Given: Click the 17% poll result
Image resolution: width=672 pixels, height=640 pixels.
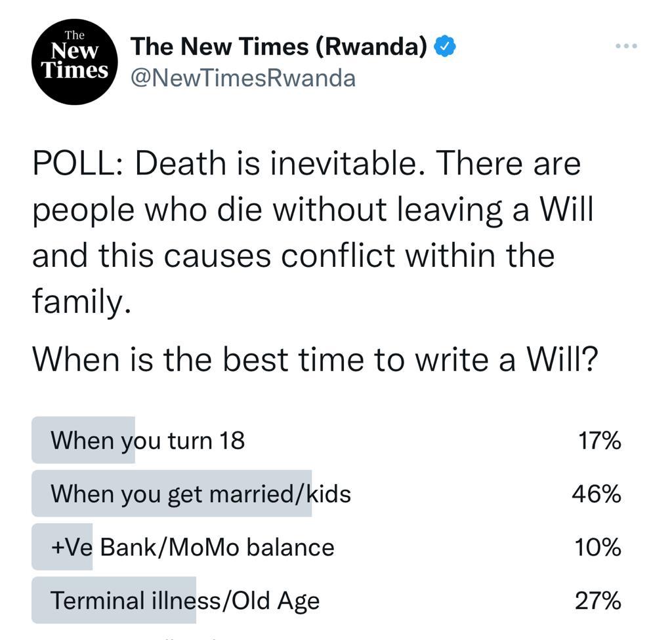Looking at the screenshot, I should 599,440.
